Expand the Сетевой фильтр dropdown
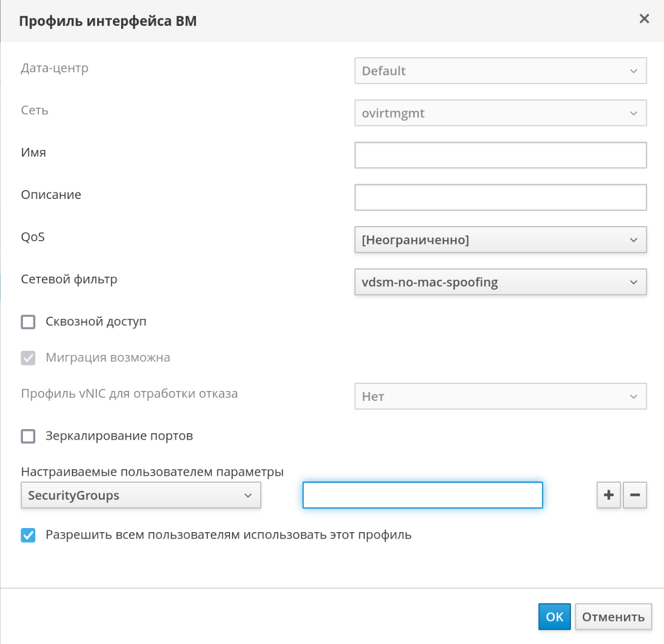Screen dimensions: 664x644 pyautogui.click(x=500, y=283)
